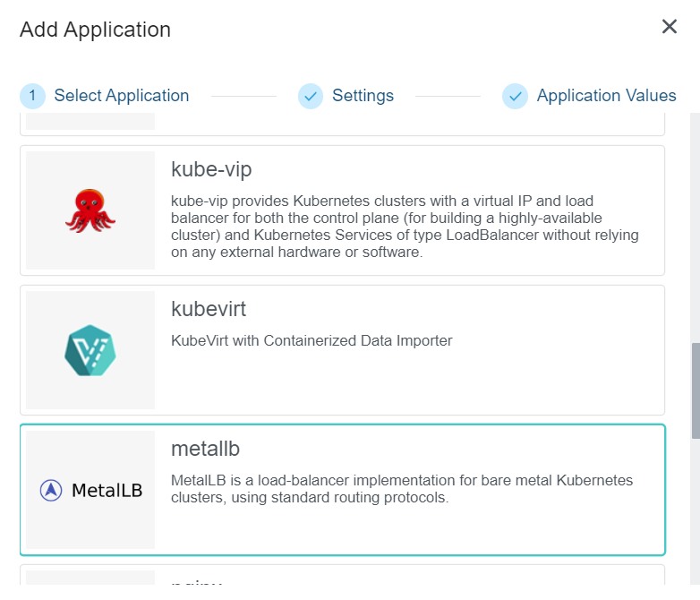Click the checkmark icon beside Settings
Screen dimensions: 700x600
point(311,96)
